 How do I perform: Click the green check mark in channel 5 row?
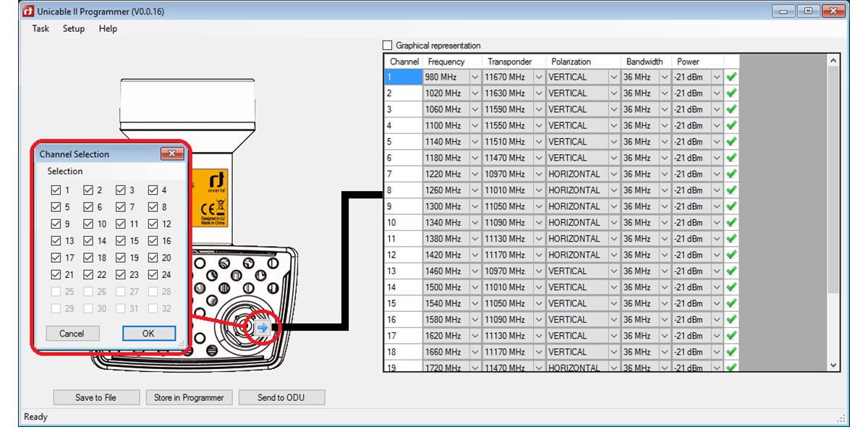[731, 142]
